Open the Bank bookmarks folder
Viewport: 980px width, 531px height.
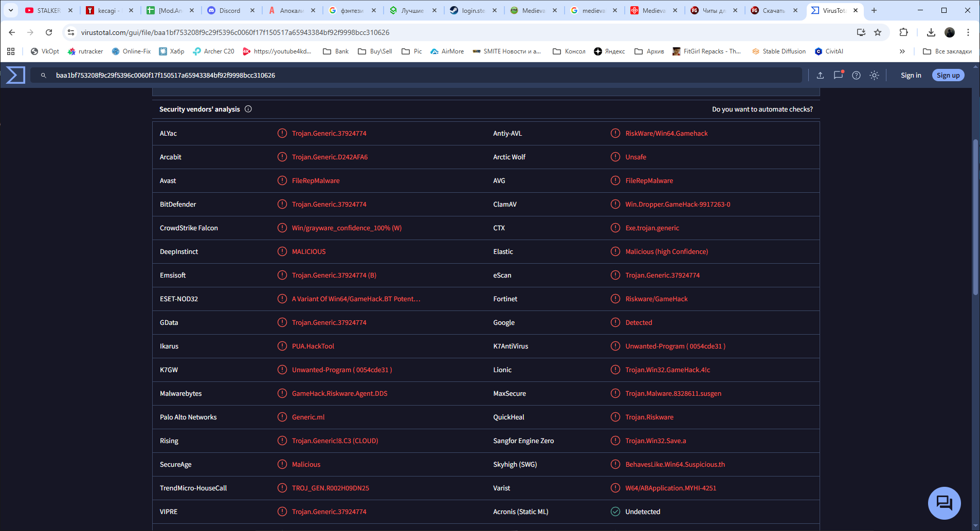pos(336,51)
